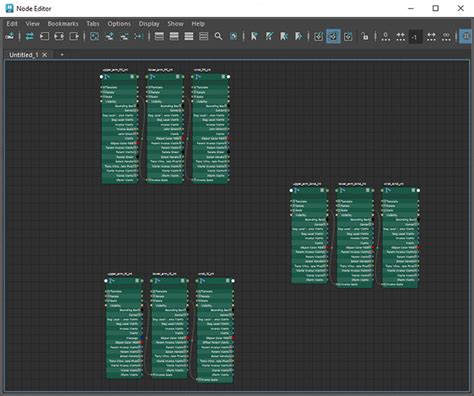Close the Untitled_1 tab

coord(44,55)
